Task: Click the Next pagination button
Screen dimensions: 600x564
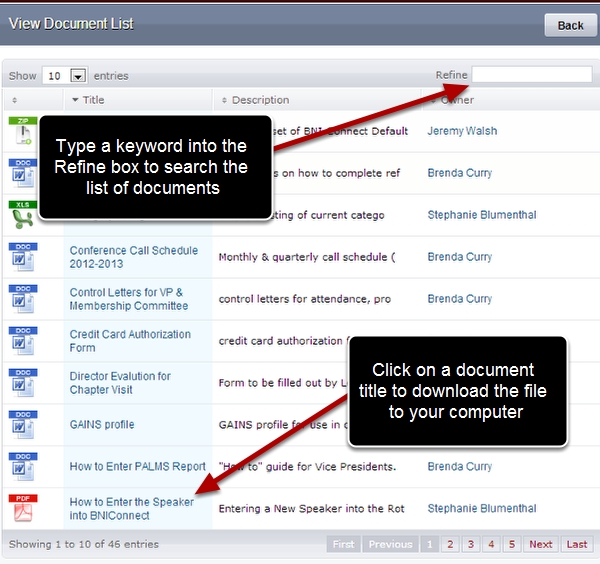Action: pos(540,544)
